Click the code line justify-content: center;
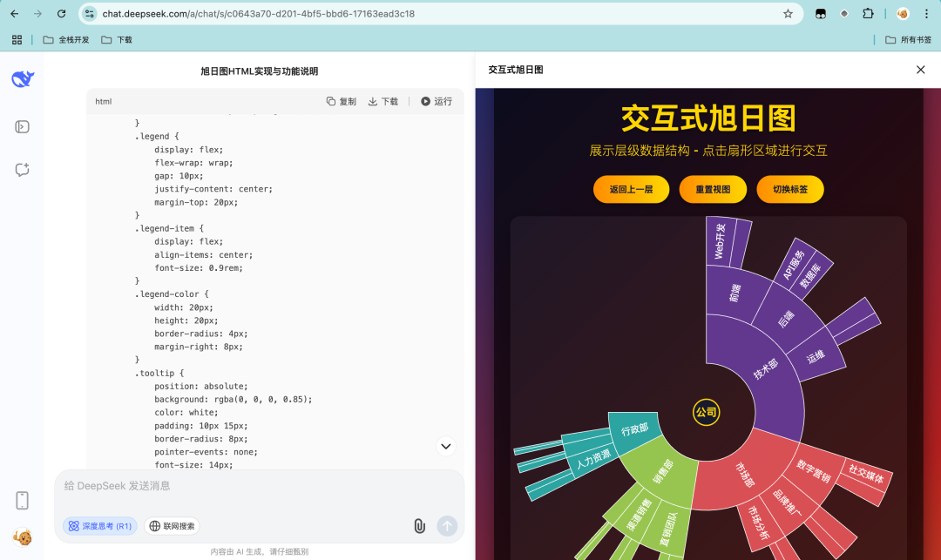941x560 pixels. coord(213,189)
